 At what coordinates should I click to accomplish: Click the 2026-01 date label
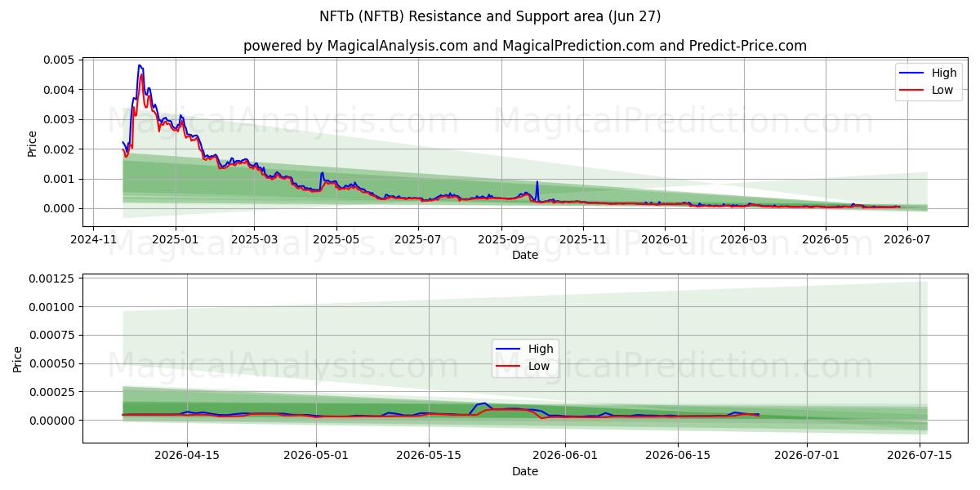point(665,239)
